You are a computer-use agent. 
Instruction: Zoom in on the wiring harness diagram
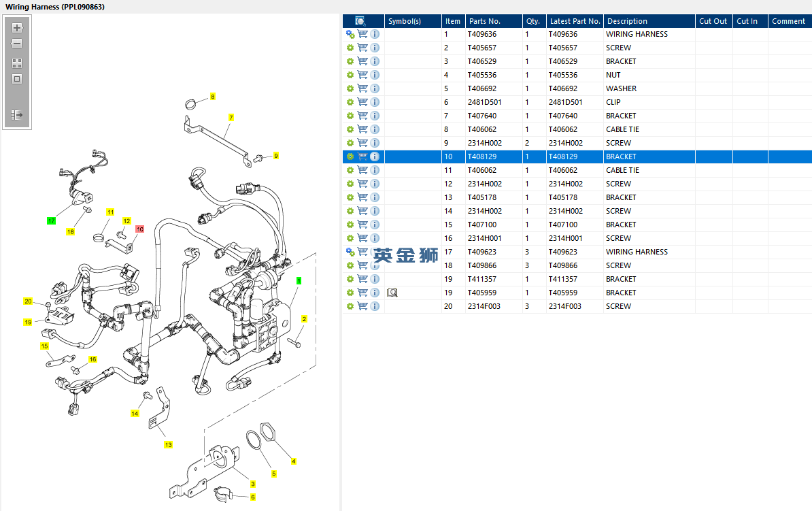(x=17, y=28)
